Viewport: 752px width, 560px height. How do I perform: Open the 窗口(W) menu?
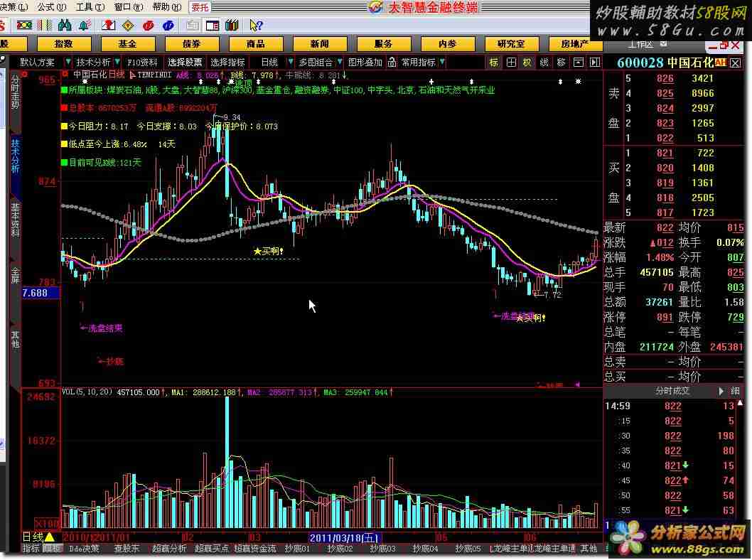click(129, 6)
